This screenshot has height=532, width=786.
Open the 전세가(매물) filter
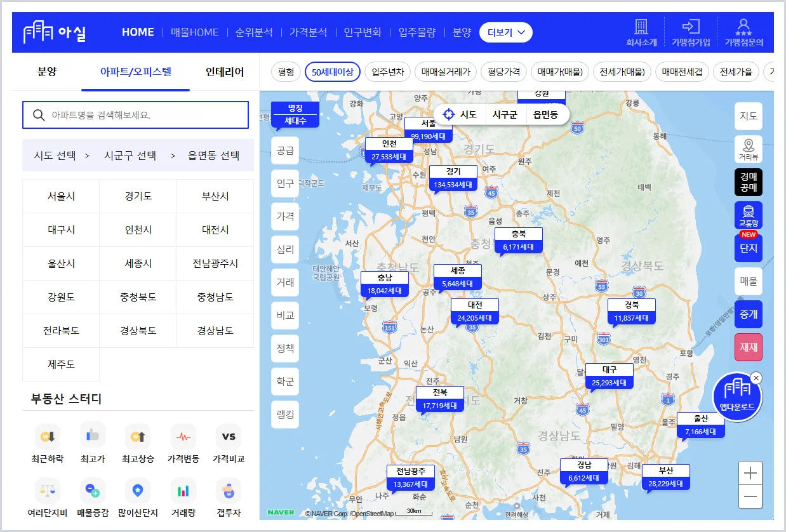tap(622, 72)
